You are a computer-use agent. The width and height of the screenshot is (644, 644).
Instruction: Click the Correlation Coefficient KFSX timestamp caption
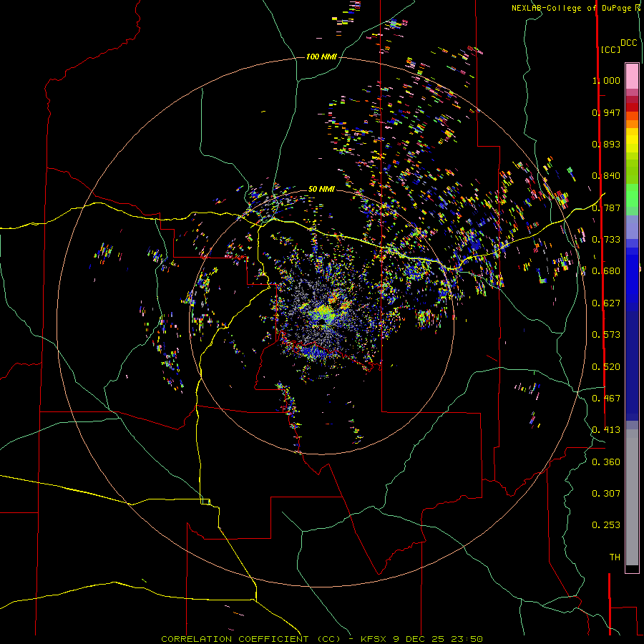321,639
